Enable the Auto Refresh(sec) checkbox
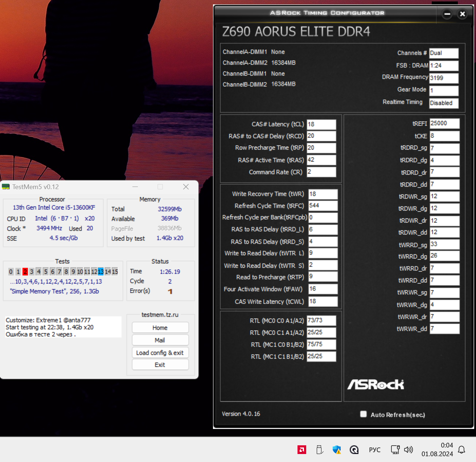This screenshot has width=476, height=462. click(363, 414)
